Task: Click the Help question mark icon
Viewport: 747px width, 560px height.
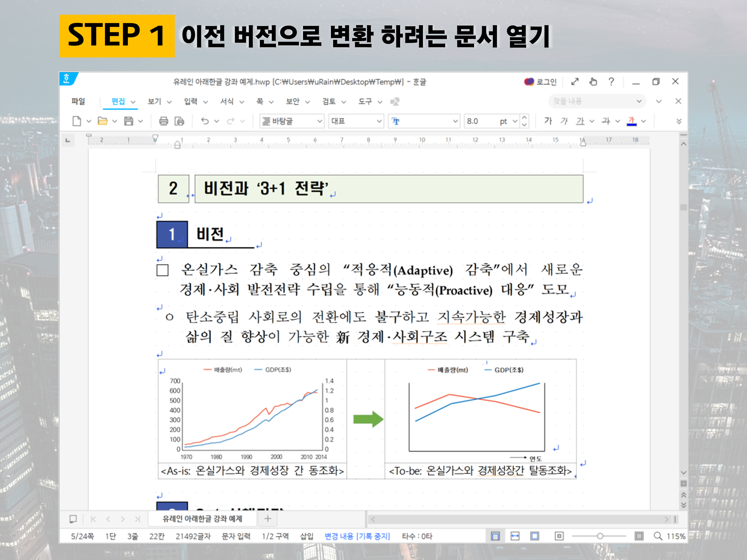Action: [x=611, y=82]
